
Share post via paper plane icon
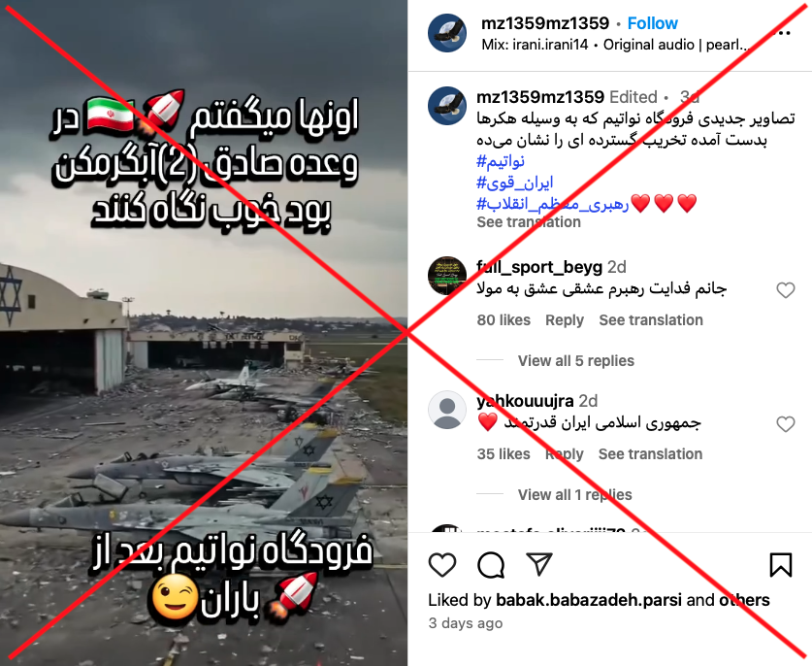539,564
